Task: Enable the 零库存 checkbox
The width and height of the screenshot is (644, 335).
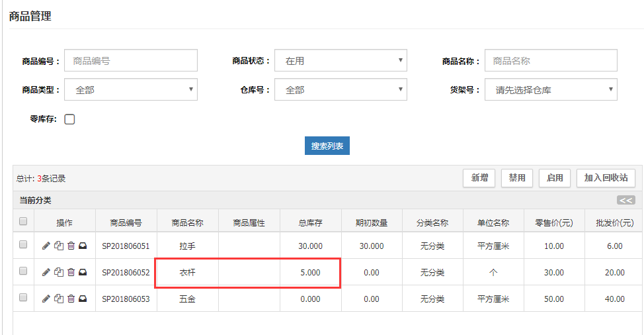Action: pyautogui.click(x=69, y=119)
